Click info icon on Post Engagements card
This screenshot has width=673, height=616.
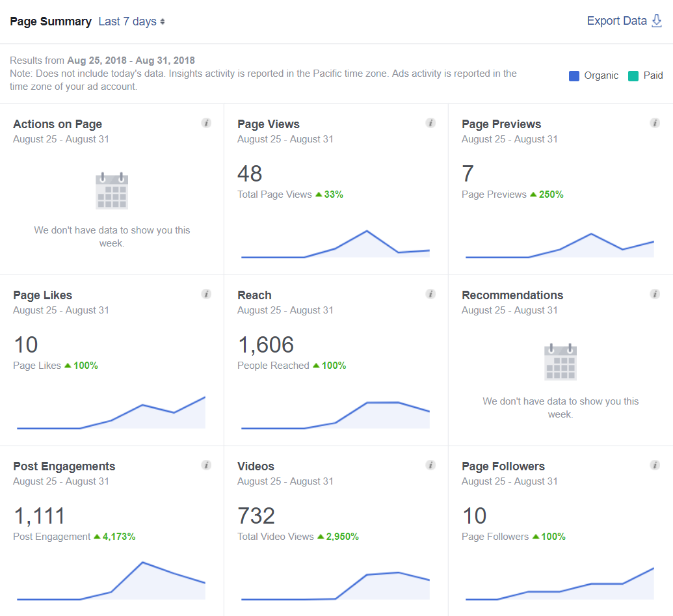(206, 465)
